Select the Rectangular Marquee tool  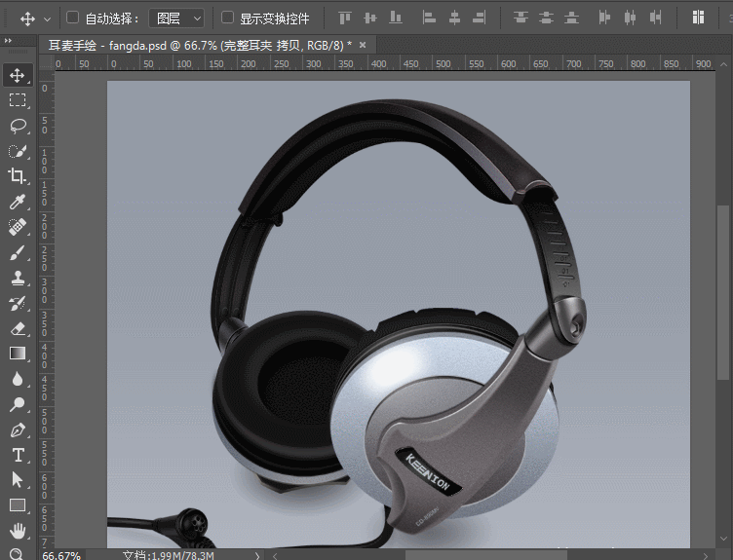pos(18,100)
